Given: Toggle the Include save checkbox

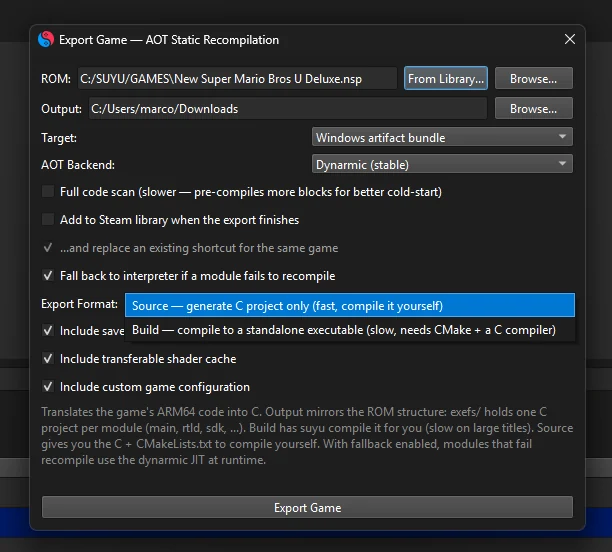Looking at the screenshot, I should [48, 331].
